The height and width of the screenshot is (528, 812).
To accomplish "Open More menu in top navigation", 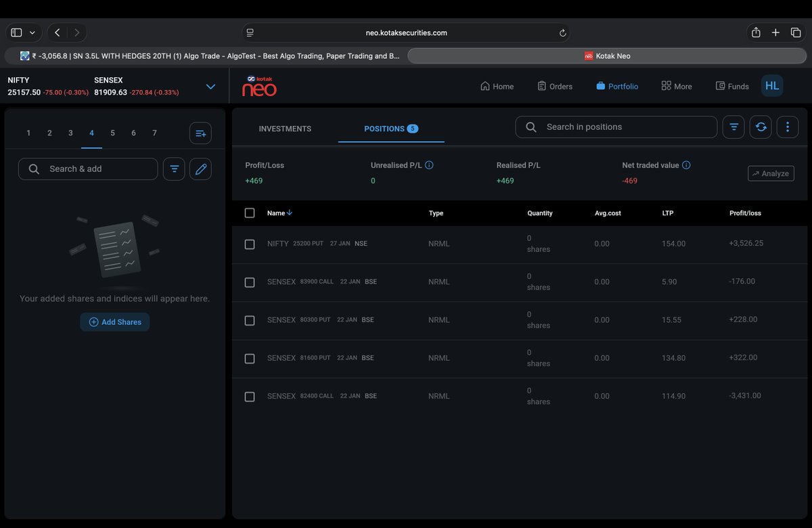I will pyautogui.click(x=677, y=86).
